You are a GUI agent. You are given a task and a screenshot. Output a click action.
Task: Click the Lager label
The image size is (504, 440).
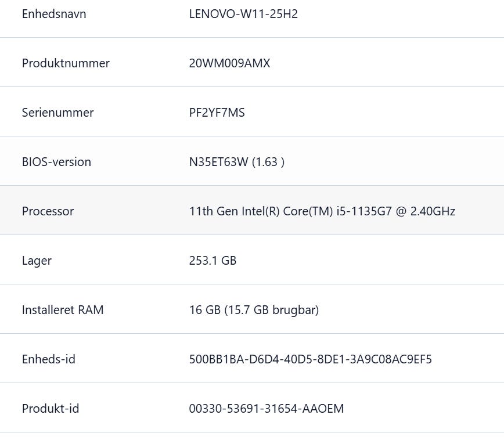37,261
